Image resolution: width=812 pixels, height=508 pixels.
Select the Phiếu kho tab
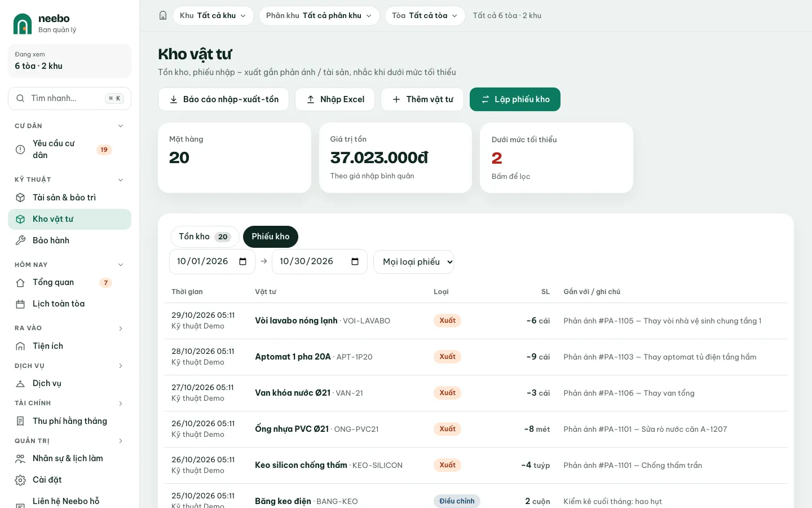(271, 237)
